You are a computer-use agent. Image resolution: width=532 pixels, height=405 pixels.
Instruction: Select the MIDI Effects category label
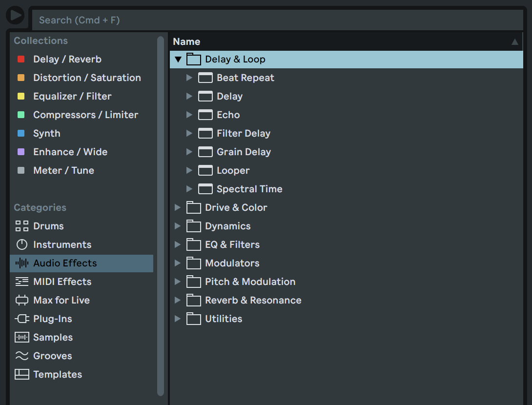[x=62, y=282]
